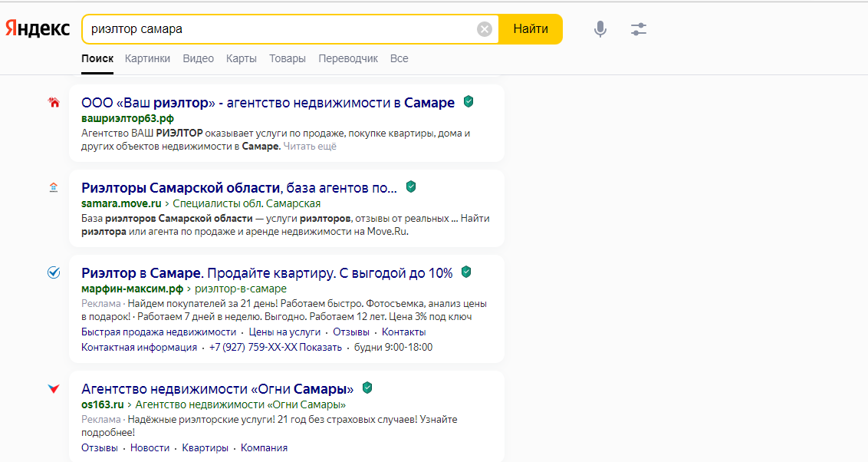
Task: Open the Контактная информация link
Action: click(139, 348)
